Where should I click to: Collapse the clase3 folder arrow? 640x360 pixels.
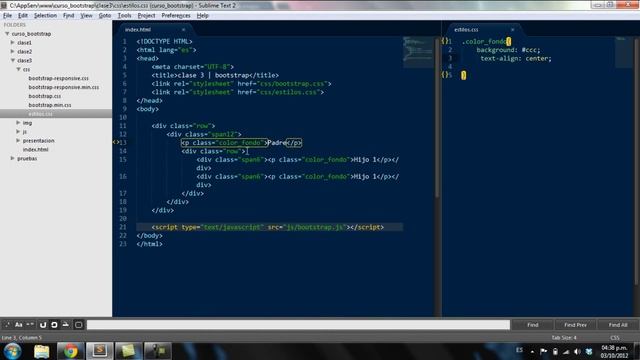click(13, 60)
